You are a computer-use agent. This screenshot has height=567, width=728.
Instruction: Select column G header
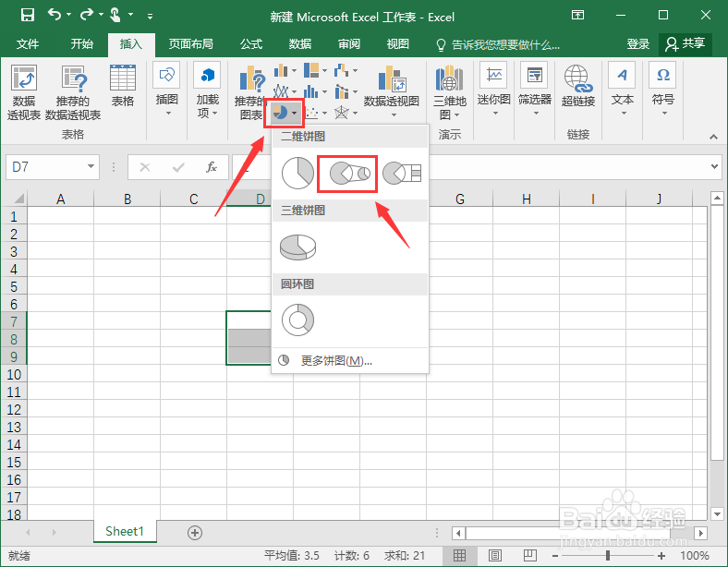(x=460, y=199)
